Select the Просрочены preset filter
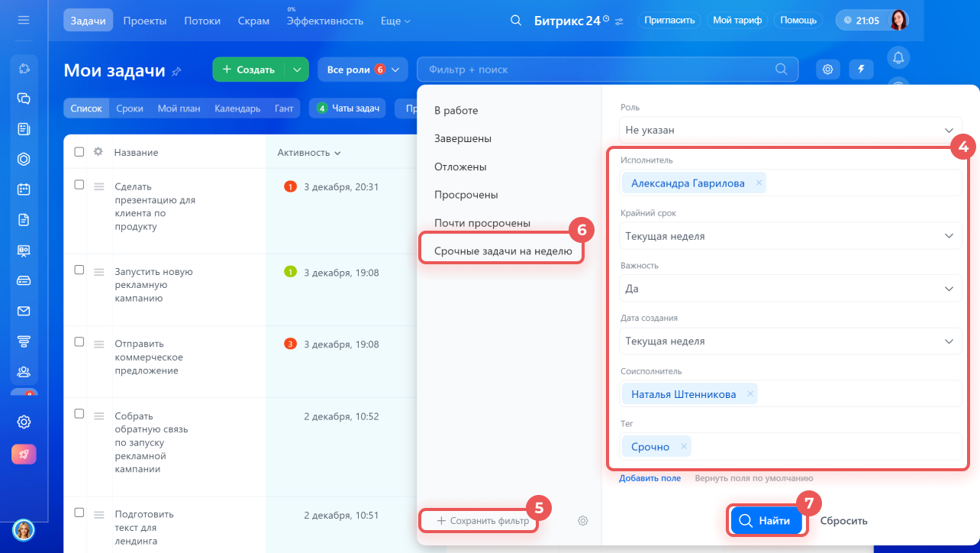This screenshot has width=980, height=553. tap(466, 195)
